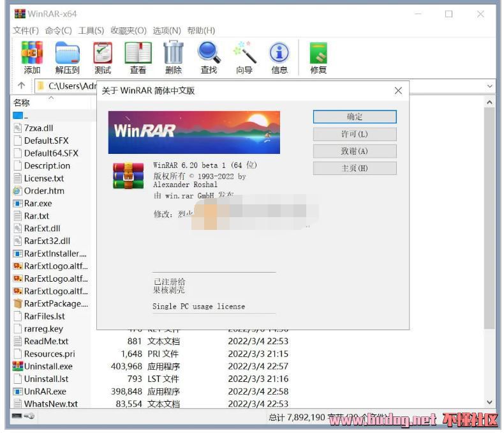
Task: Open the Commands (命令) menu
Action: coord(58,31)
